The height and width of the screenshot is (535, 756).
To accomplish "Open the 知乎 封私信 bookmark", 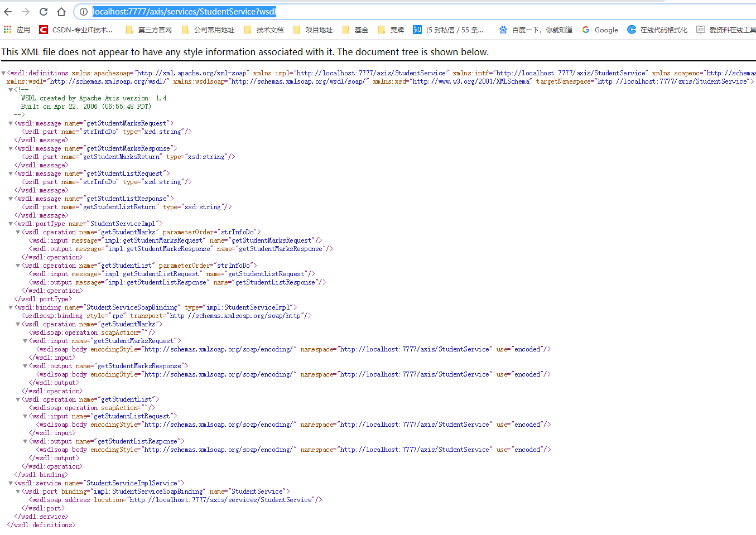I will click(x=449, y=30).
